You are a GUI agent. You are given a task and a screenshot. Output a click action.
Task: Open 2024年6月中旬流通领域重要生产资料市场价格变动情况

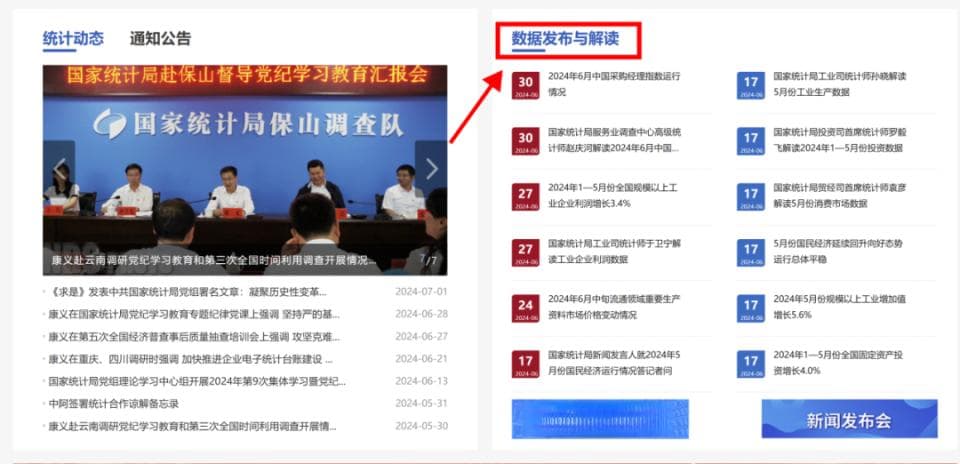pos(614,307)
